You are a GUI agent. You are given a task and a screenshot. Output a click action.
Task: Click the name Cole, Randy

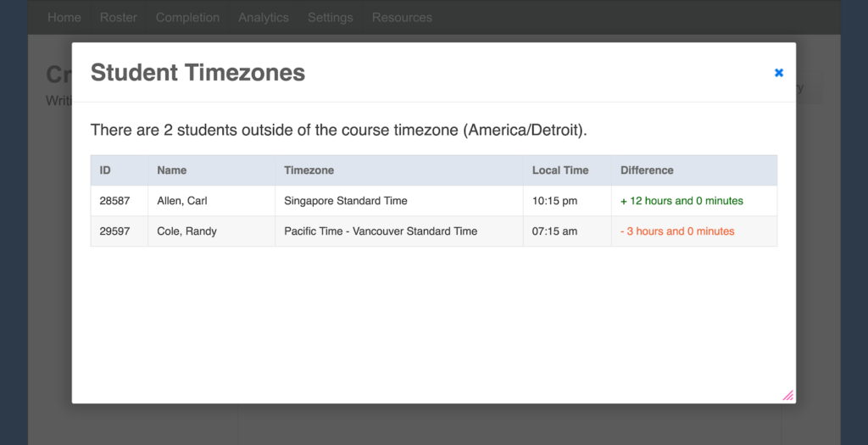click(x=186, y=231)
